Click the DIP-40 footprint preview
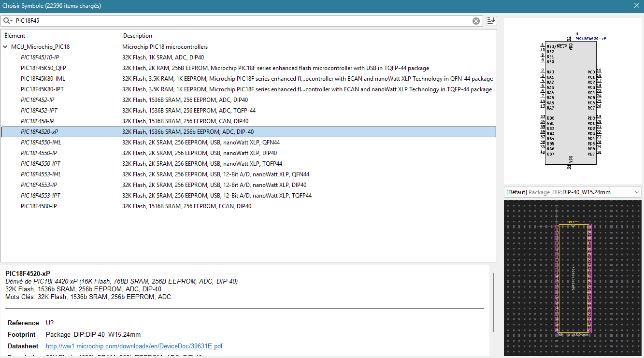 [572, 278]
